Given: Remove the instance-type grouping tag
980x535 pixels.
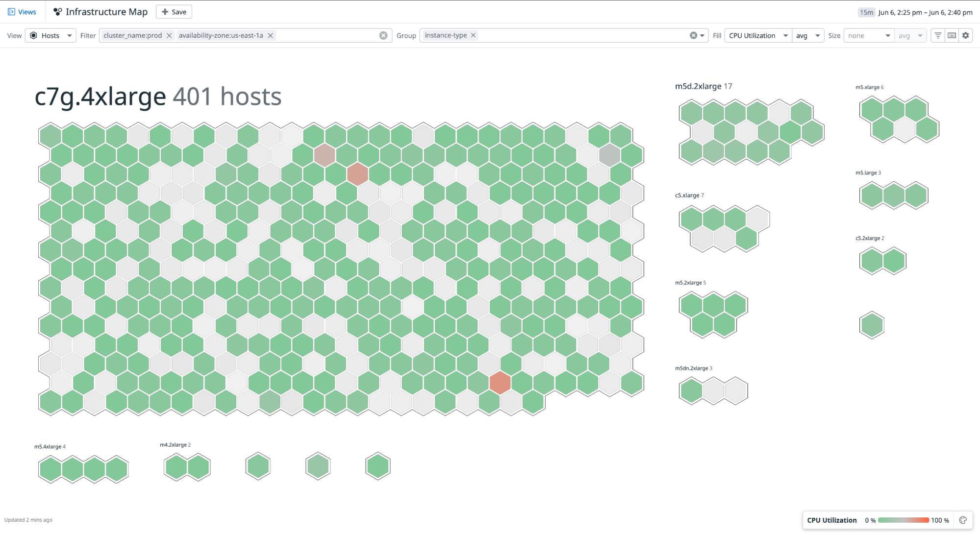Looking at the screenshot, I should [x=473, y=35].
